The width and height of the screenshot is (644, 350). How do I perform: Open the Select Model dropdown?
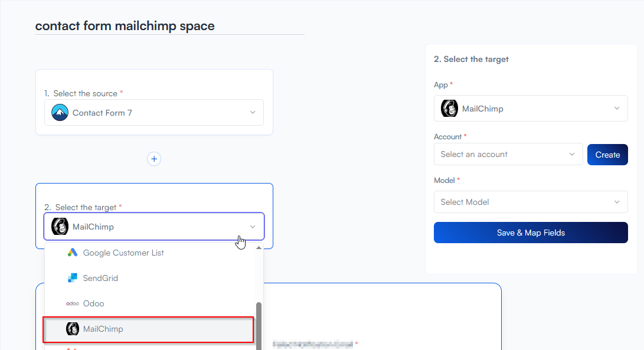point(530,202)
